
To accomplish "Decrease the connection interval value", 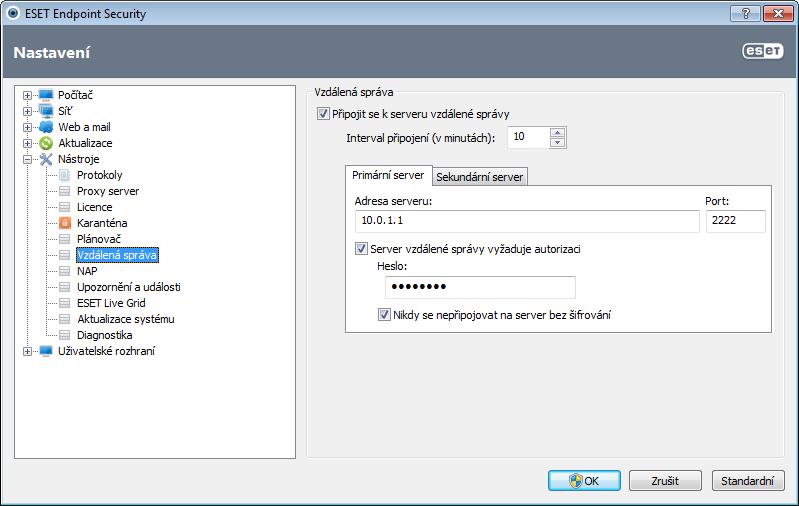I will (557, 142).
